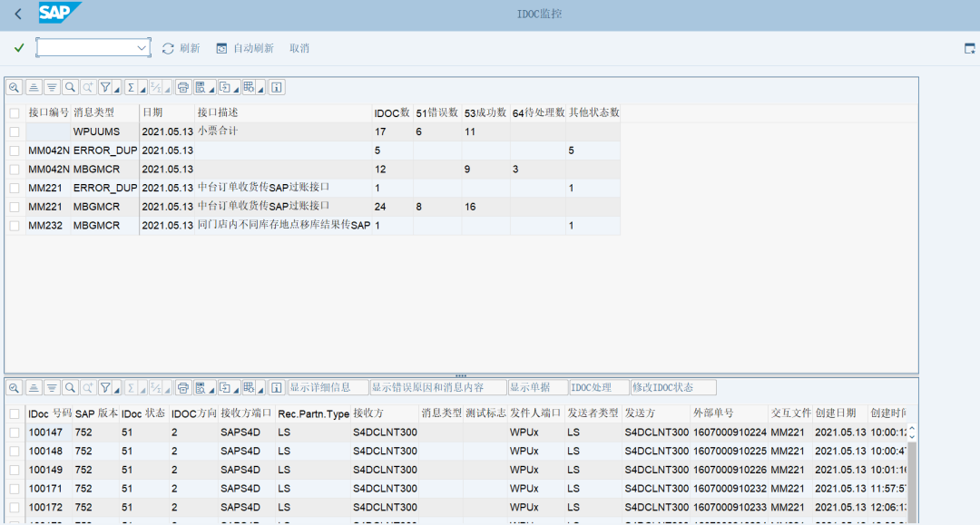The height and width of the screenshot is (525, 980).
Task: Click the scroll up arrow of lower grid
Action: [912, 428]
